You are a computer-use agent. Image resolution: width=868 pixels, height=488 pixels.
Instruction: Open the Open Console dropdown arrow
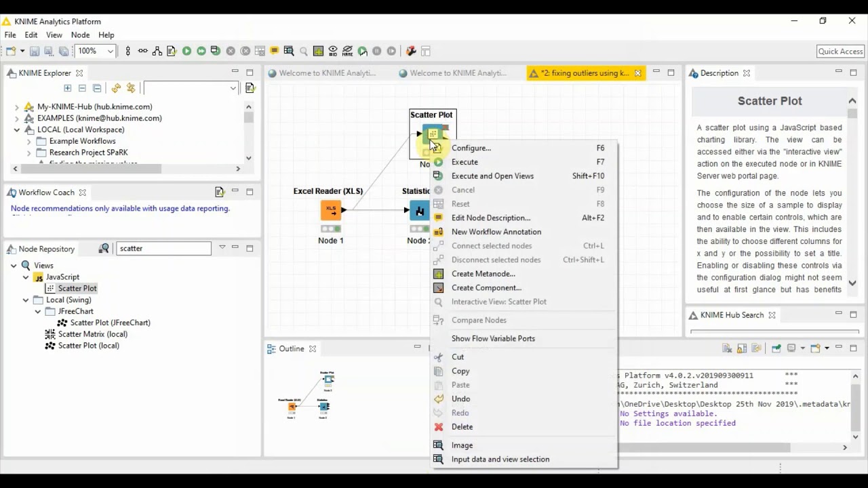[x=827, y=348]
